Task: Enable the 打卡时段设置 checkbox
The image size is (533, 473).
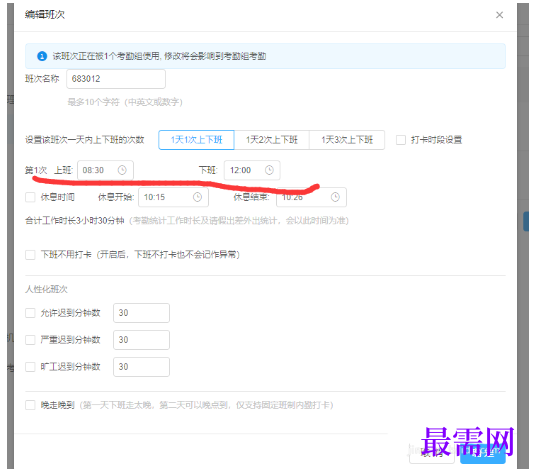Action: coord(401,140)
